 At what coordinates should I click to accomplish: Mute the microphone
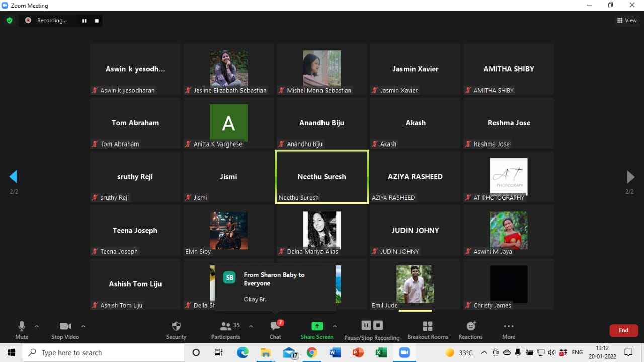pos(22,329)
